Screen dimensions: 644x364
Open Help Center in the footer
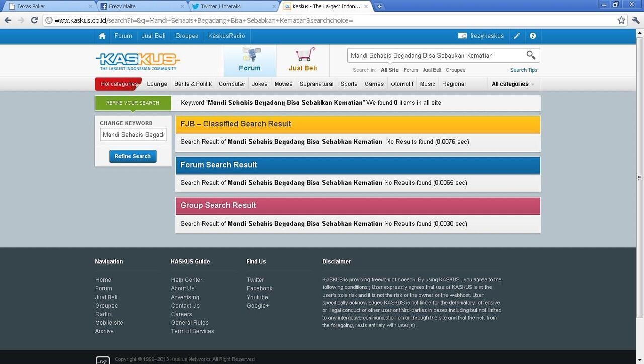[x=187, y=280]
